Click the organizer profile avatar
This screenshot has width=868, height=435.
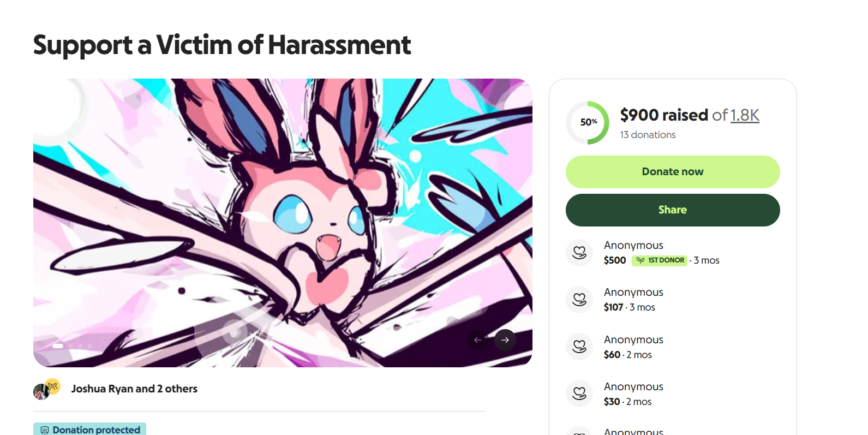click(41, 391)
